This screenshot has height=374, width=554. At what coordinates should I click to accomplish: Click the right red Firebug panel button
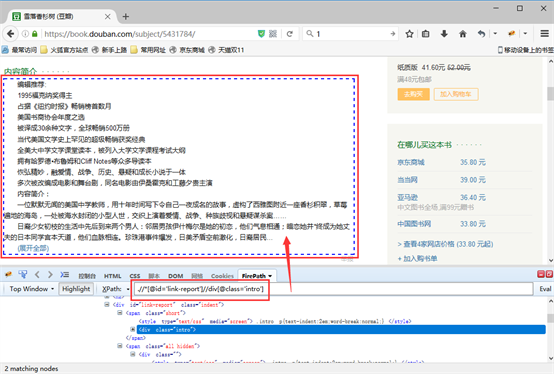pos(549,274)
